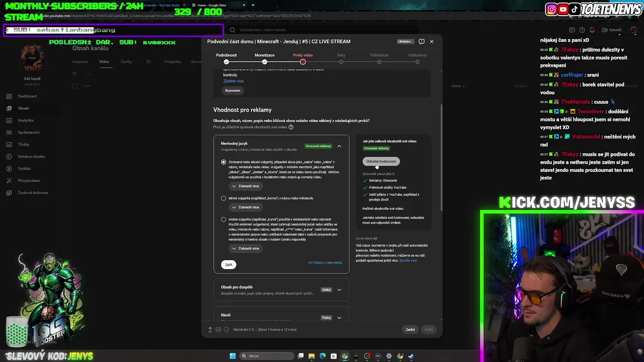Go to the Monetizace step
This screenshot has height=362, width=644.
pyautogui.click(x=265, y=58)
